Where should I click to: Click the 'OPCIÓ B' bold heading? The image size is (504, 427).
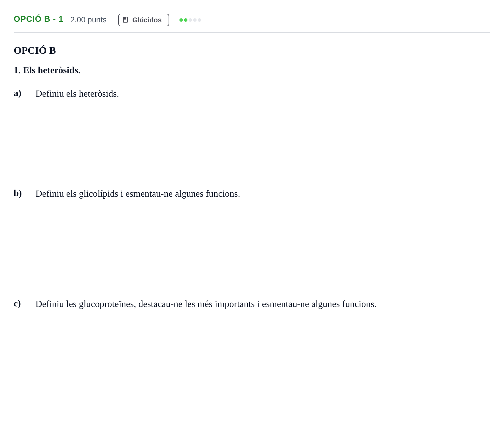coord(35,51)
